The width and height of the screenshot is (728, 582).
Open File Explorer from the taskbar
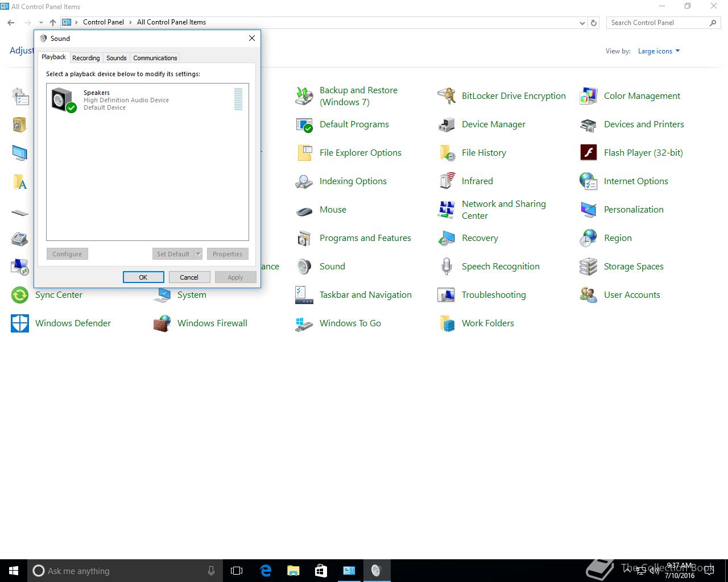pos(293,571)
